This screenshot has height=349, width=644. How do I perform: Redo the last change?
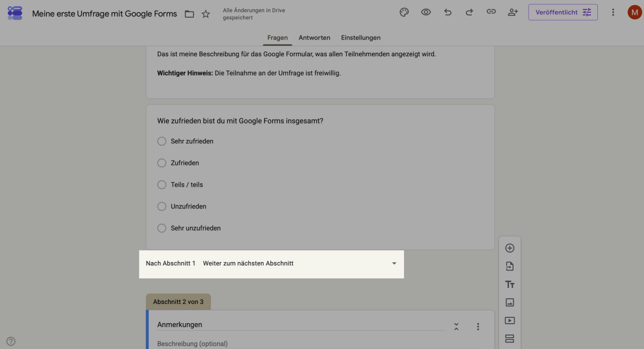(x=469, y=12)
